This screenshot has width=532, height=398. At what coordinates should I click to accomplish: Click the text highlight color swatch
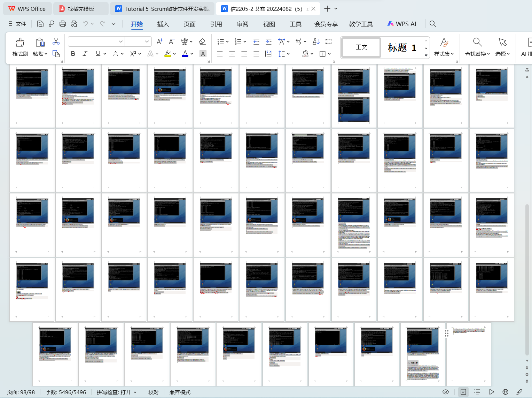pos(168,54)
